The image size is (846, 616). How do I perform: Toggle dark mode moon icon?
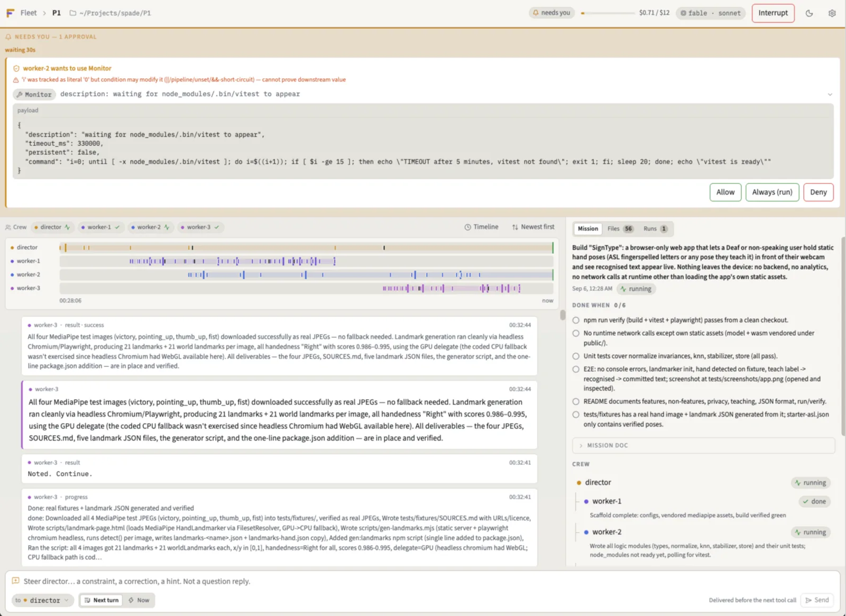click(809, 13)
